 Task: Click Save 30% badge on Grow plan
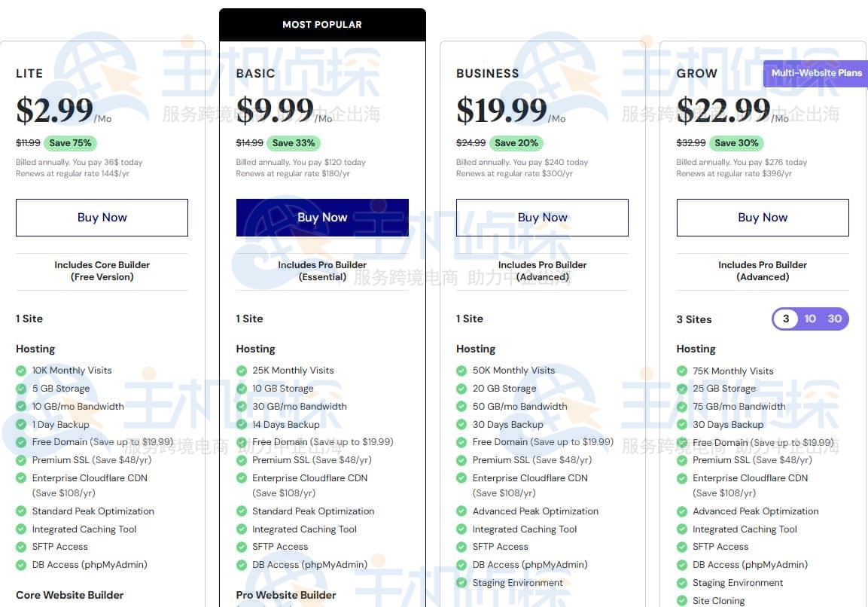(x=736, y=143)
